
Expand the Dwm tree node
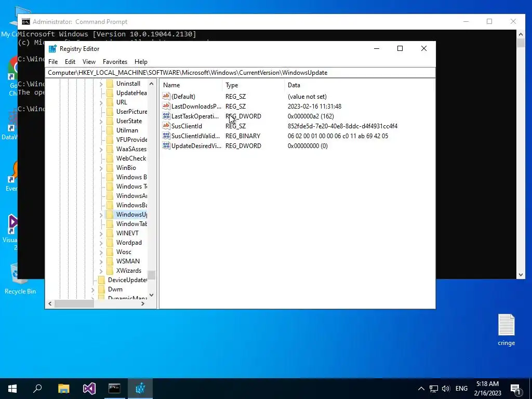(x=92, y=290)
